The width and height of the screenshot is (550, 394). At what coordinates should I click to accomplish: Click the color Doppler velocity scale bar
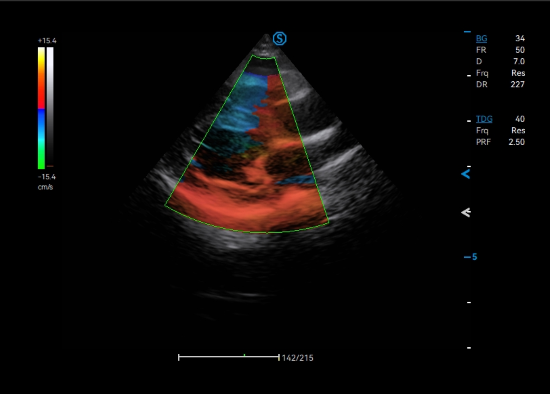click(41, 108)
